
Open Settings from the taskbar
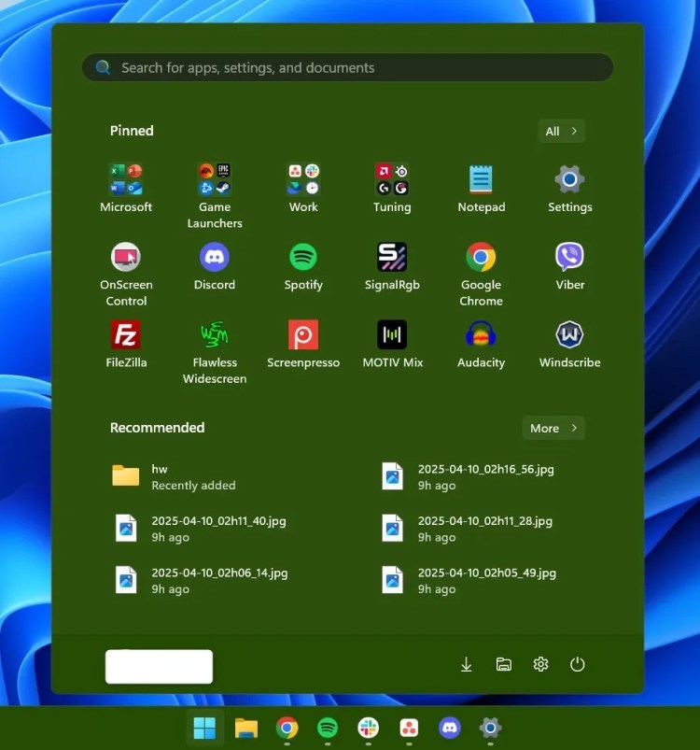(x=490, y=728)
